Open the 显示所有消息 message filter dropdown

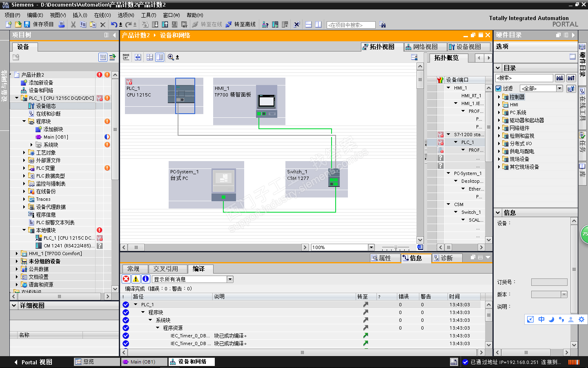click(x=230, y=279)
